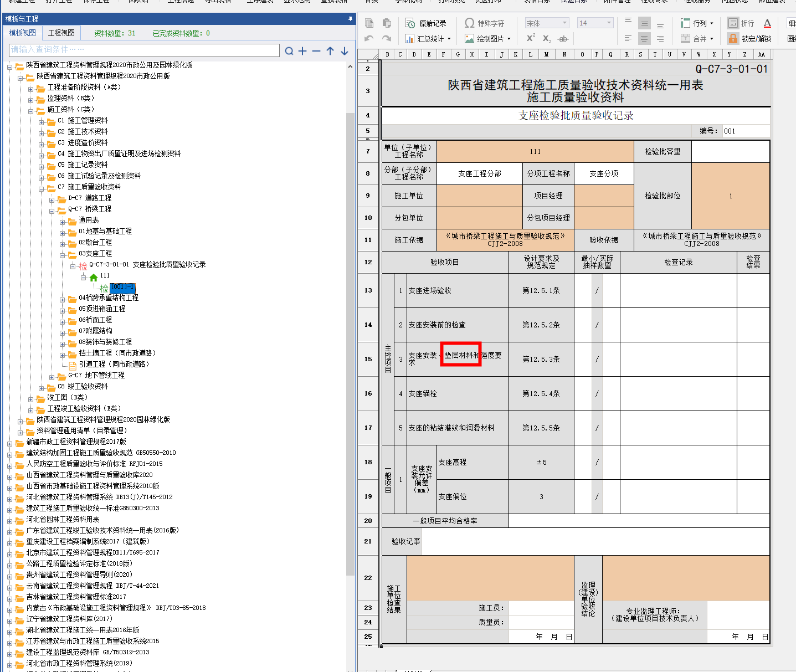Center text horizontally
The image size is (796, 672).
click(x=644, y=38)
